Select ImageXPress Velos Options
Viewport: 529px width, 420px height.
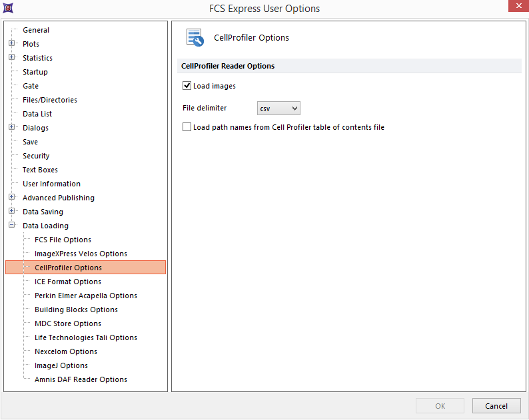point(81,254)
